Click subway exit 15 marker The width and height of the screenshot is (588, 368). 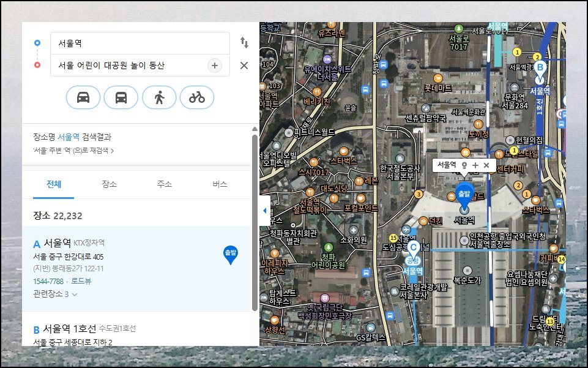(x=393, y=238)
